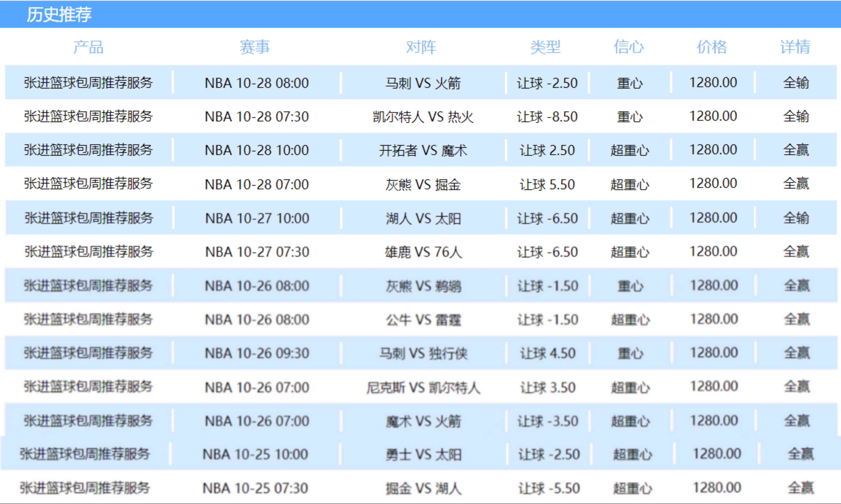Select the 湖人 VS 太阳 matchup cell
The image size is (841, 504).
tap(423, 218)
